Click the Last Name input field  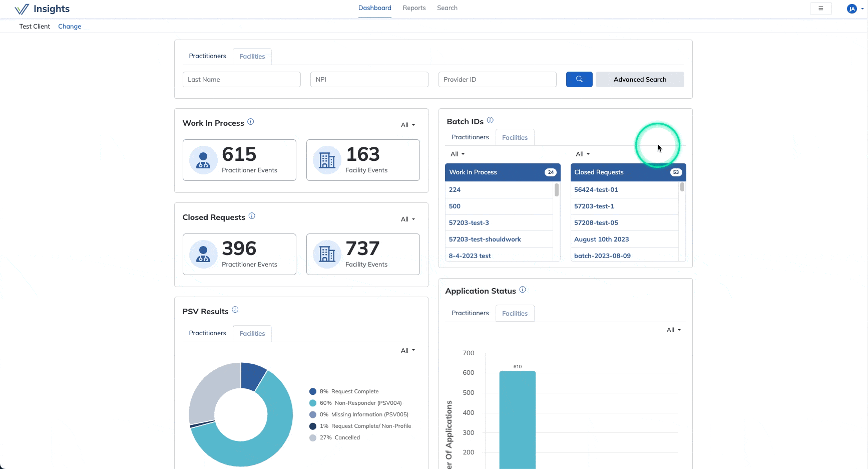[x=241, y=79]
